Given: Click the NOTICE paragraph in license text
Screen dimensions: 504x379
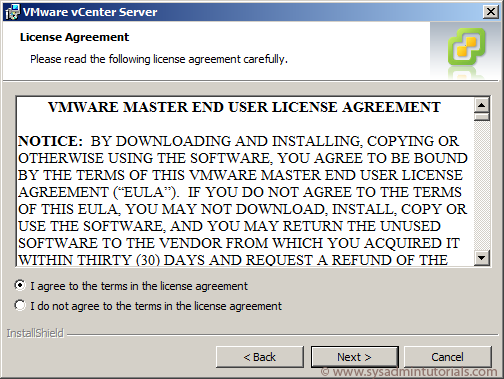Looking at the screenshot, I should pos(243,201).
